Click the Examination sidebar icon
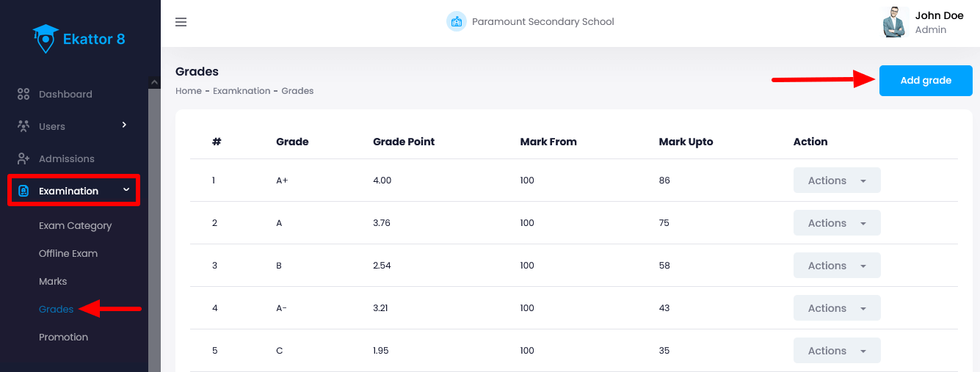 (23, 191)
